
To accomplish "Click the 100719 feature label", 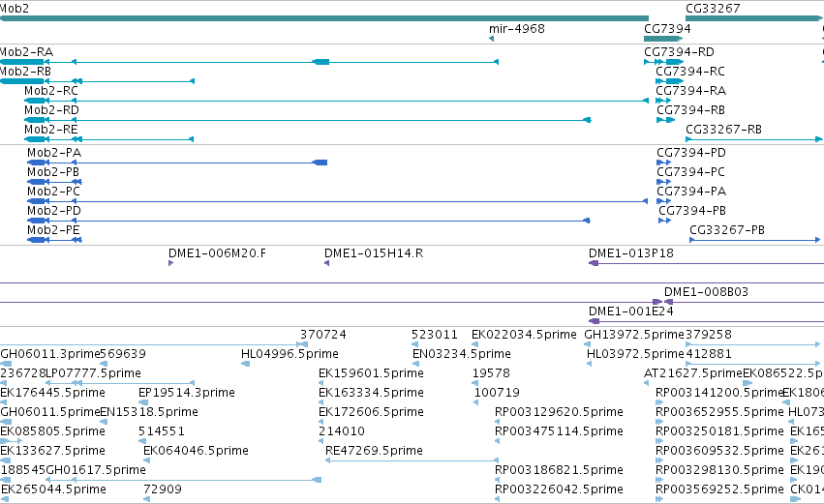I will point(497,393).
